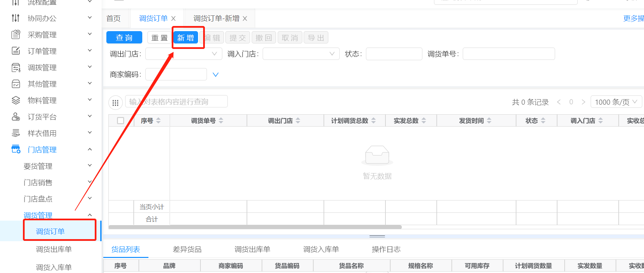
Task: Click the 调货单号 input field
Action: tap(509, 54)
